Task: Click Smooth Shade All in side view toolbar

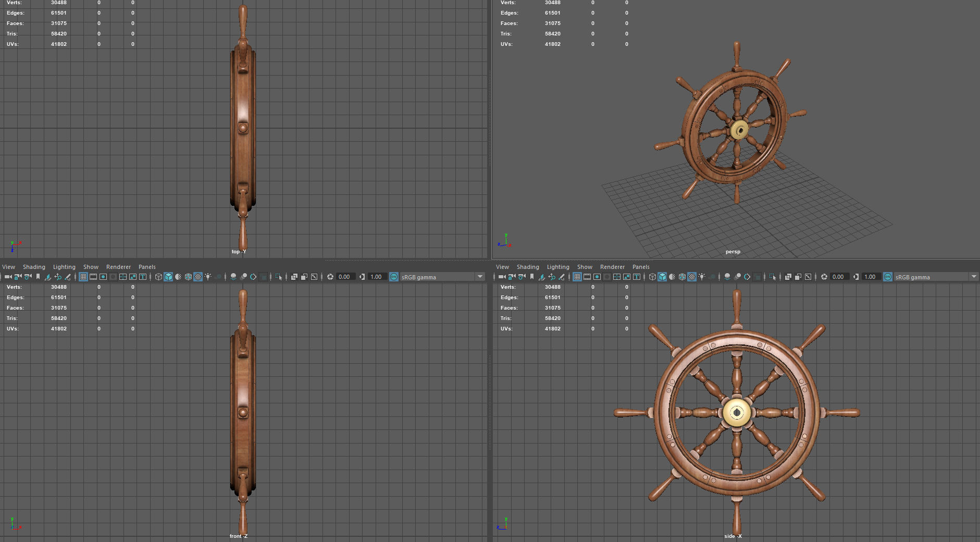Action: [662, 277]
